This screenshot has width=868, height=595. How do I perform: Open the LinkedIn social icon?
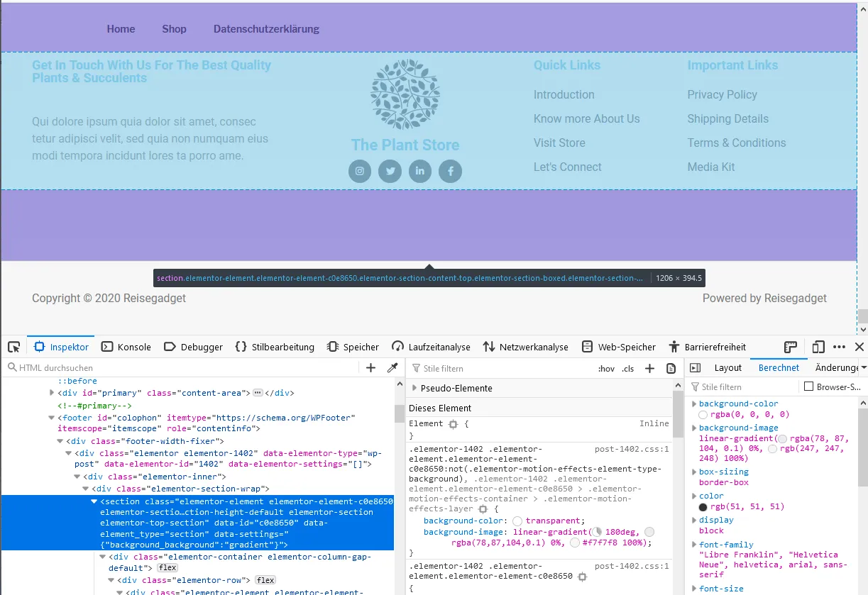coord(420,171)
